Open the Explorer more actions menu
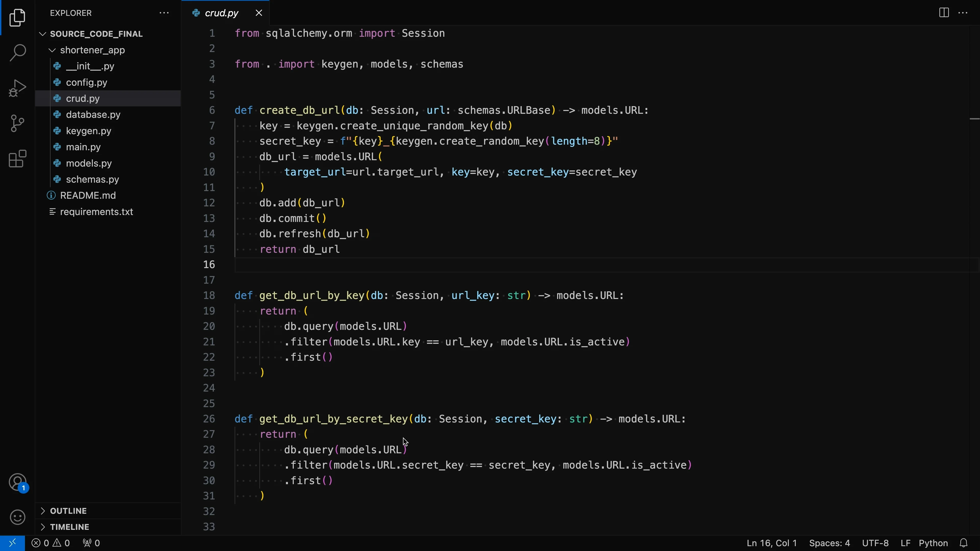Screen dimensions: 980x551 (164, 13)
